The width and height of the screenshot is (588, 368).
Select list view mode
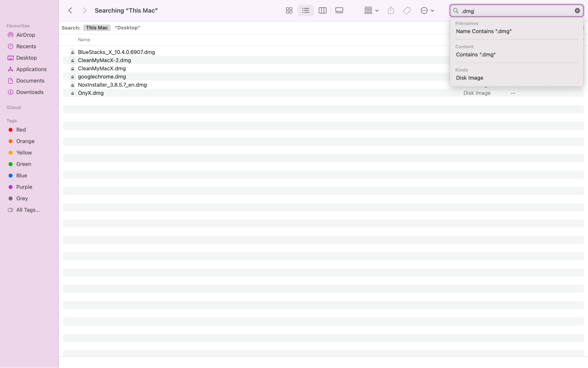(x=306, y=11)
